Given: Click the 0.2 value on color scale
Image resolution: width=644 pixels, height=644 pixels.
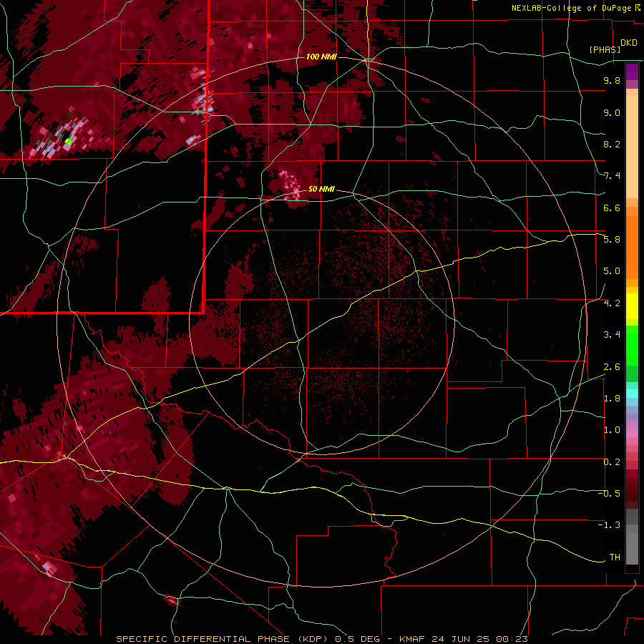Looking at the screenshot, I should pyautogui.click(x=612, y=462).
